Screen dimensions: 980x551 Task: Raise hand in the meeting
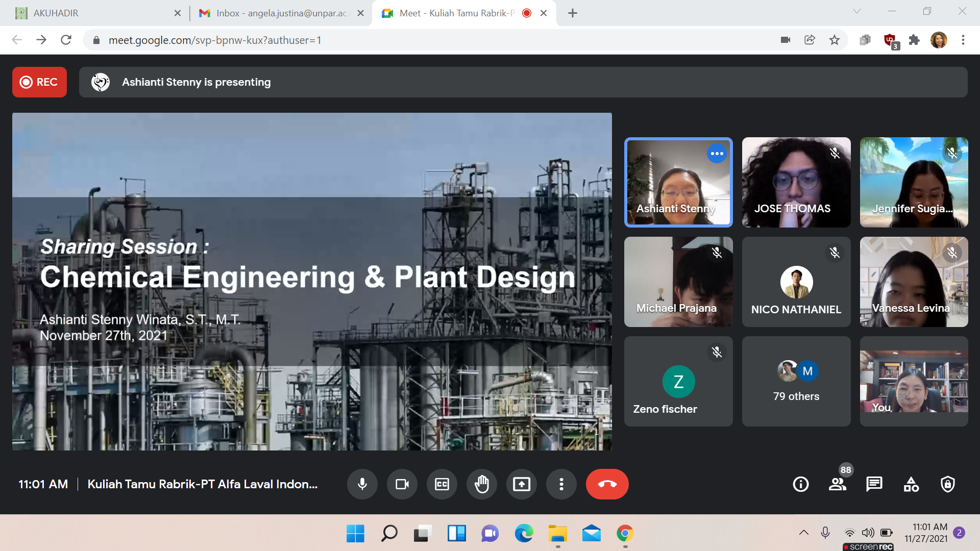tap(481, 484)
